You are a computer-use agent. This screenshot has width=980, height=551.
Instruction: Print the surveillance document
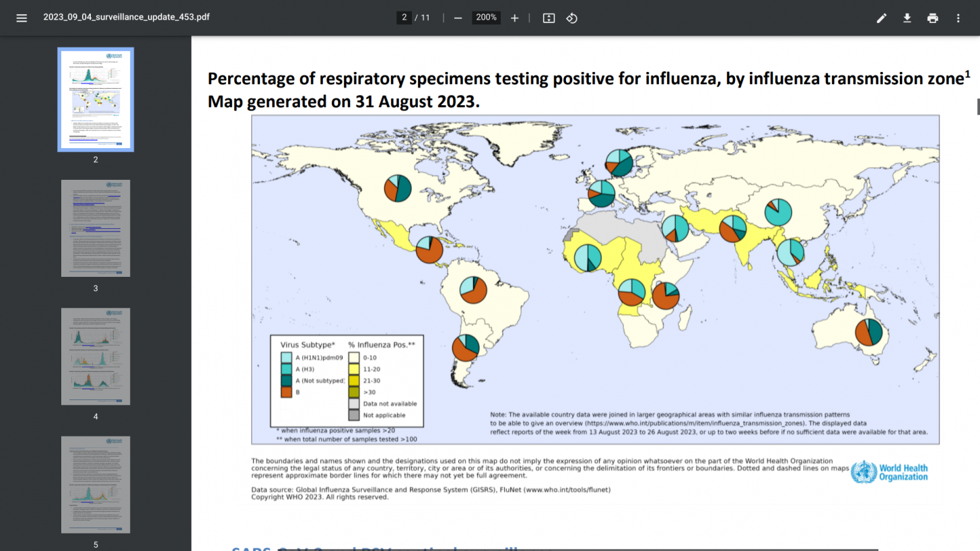click(933, 18)
